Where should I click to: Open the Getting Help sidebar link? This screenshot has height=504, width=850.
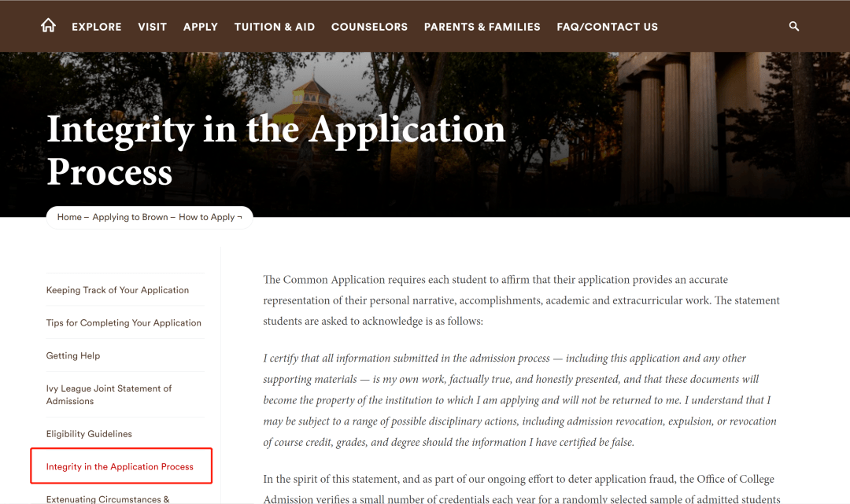pyautogui.click(x=73, y=355)
